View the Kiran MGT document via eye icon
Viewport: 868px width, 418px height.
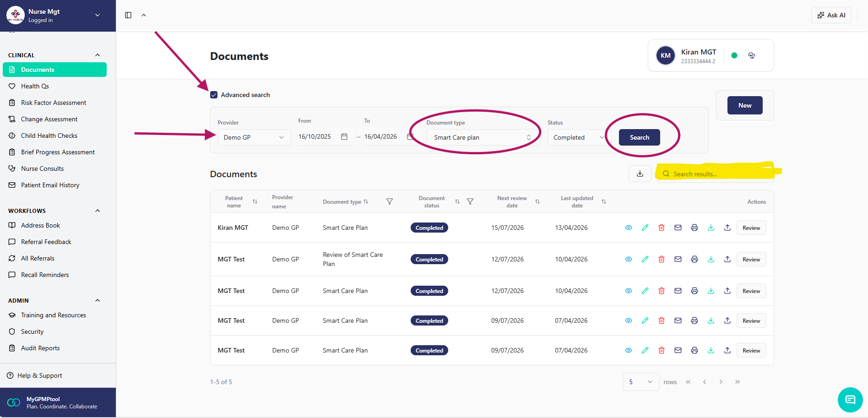click(x=628, y=228)
